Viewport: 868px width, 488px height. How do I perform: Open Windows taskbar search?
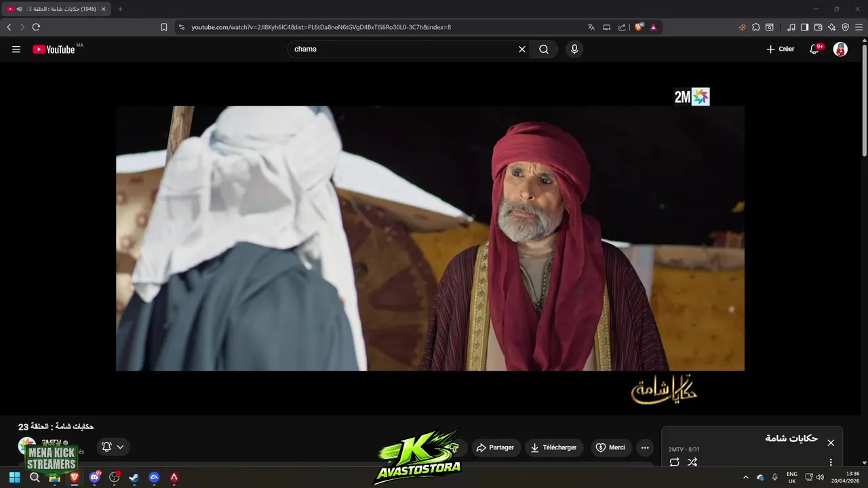coord(35,477)
